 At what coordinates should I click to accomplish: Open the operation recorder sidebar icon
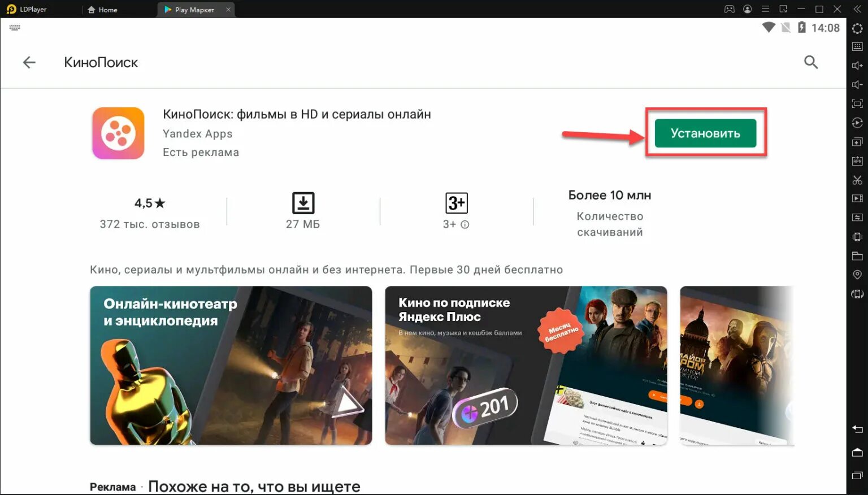pyautogui.click(x=857, y=123)
